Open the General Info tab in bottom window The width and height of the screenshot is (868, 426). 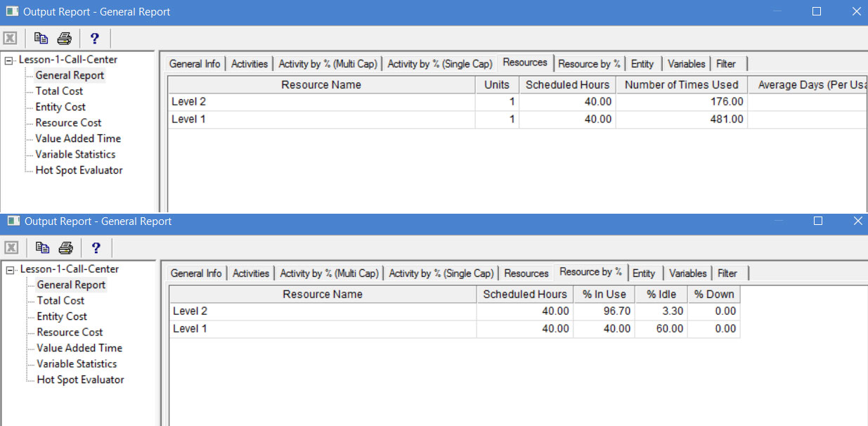[x=196, y=273]
